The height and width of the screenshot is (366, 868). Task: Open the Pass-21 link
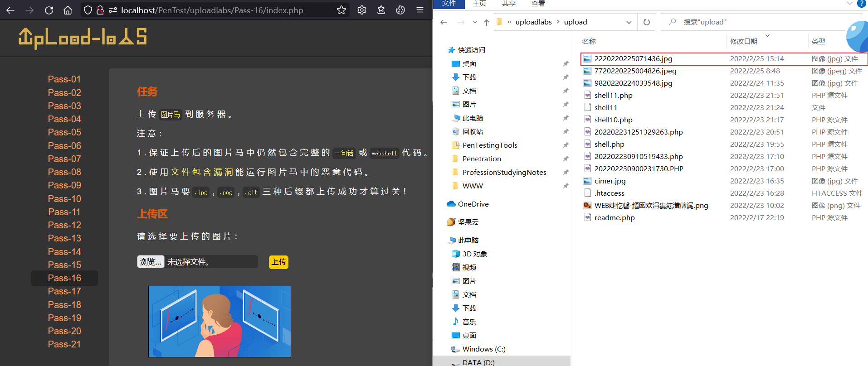coord(64,344)
